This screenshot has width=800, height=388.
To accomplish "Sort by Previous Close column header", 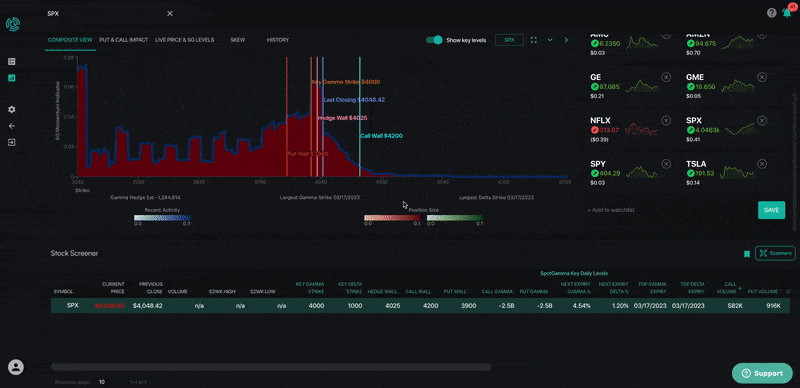I will pos(151,287).
